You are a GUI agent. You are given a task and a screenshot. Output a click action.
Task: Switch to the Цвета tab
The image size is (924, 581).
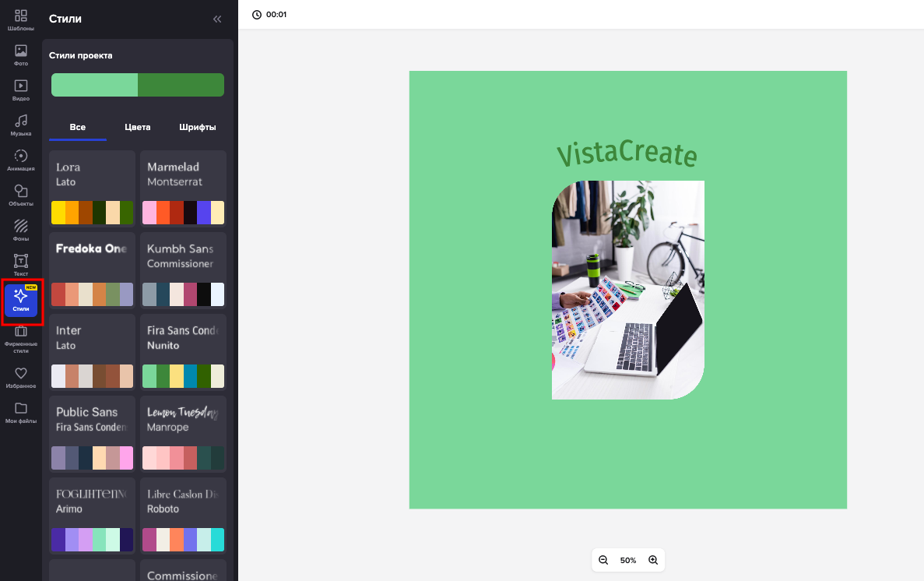pos(137,128)
